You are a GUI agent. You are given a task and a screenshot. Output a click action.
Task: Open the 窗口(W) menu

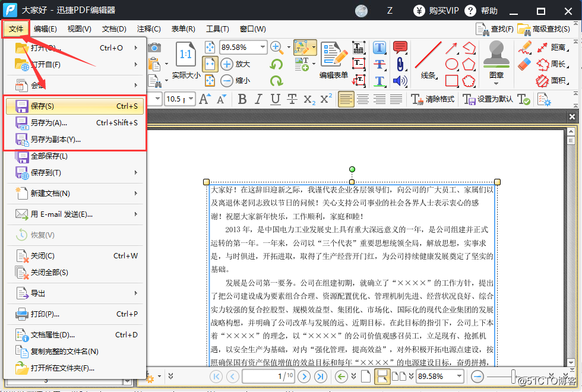[252, 29]
